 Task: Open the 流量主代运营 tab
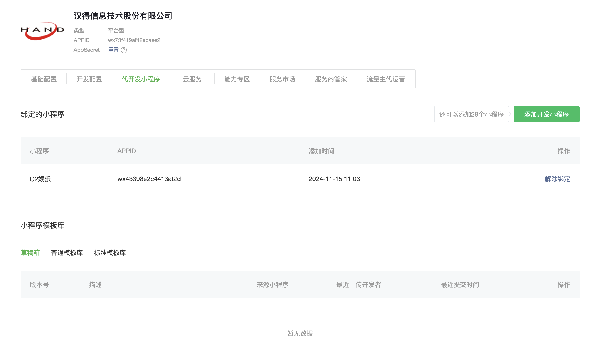point(386,79)
